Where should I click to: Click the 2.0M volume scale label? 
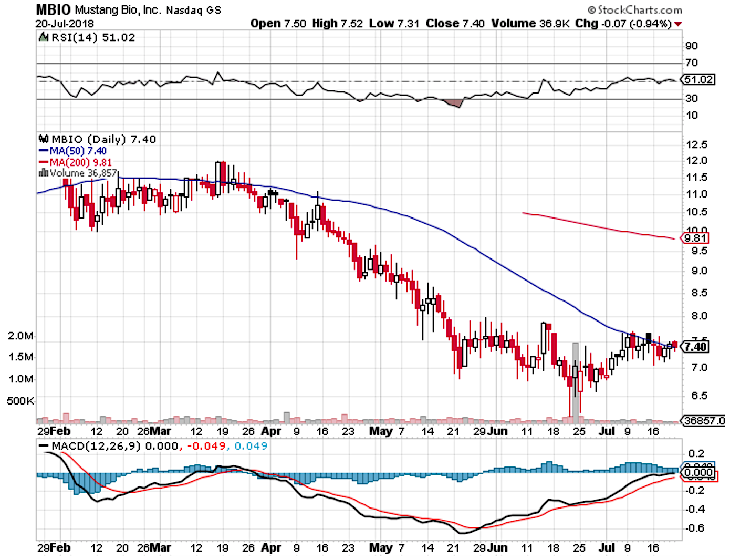tap(21, 336)
